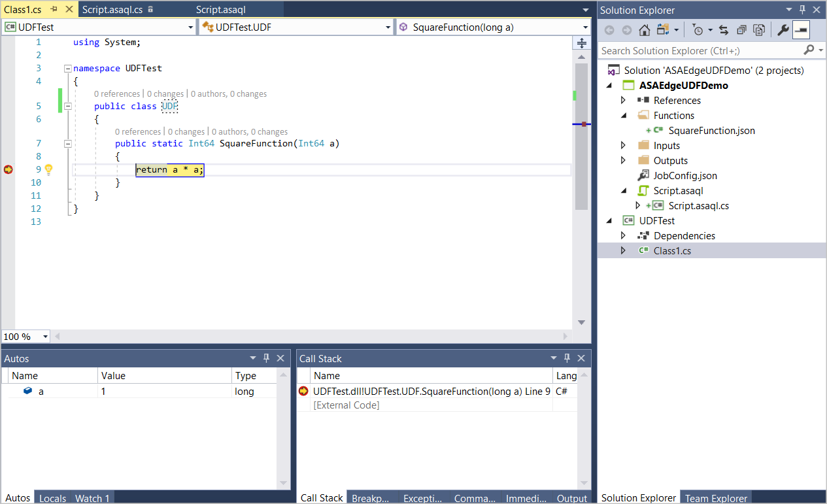Unpin the Call Stack window
The width and height of the screenshot is (827, 504).
(567, 358)
